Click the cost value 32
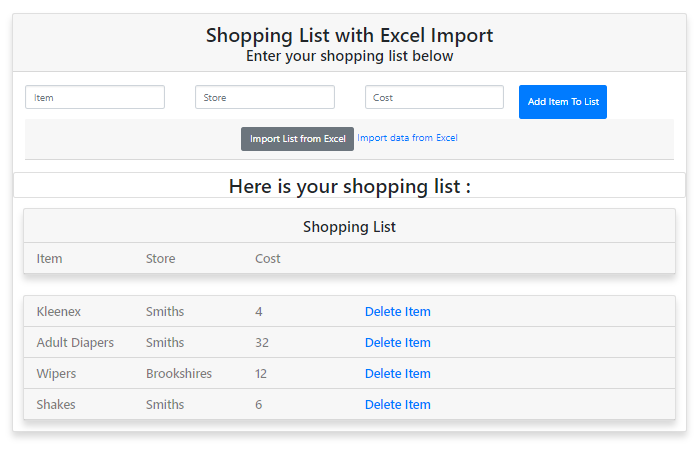Image resolution: width=700 pixels, height=450 pixels. tap(262, 343)
